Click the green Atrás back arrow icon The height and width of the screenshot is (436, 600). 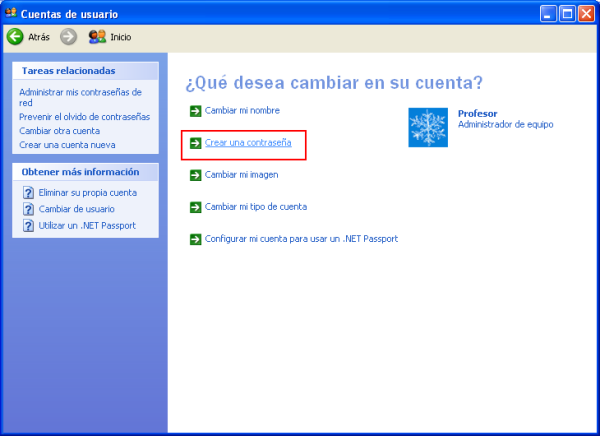[15, 37]
